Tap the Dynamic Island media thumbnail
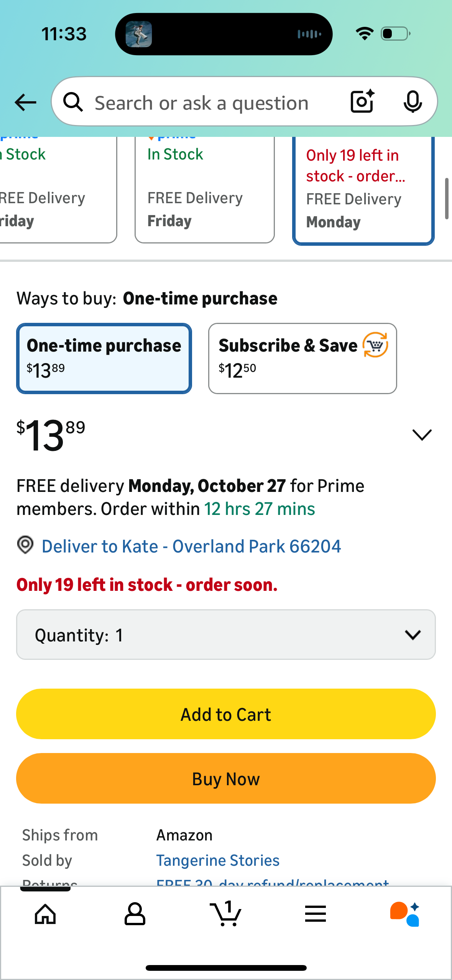The height and width of the screenshot is (980, 452). [139, 34]
